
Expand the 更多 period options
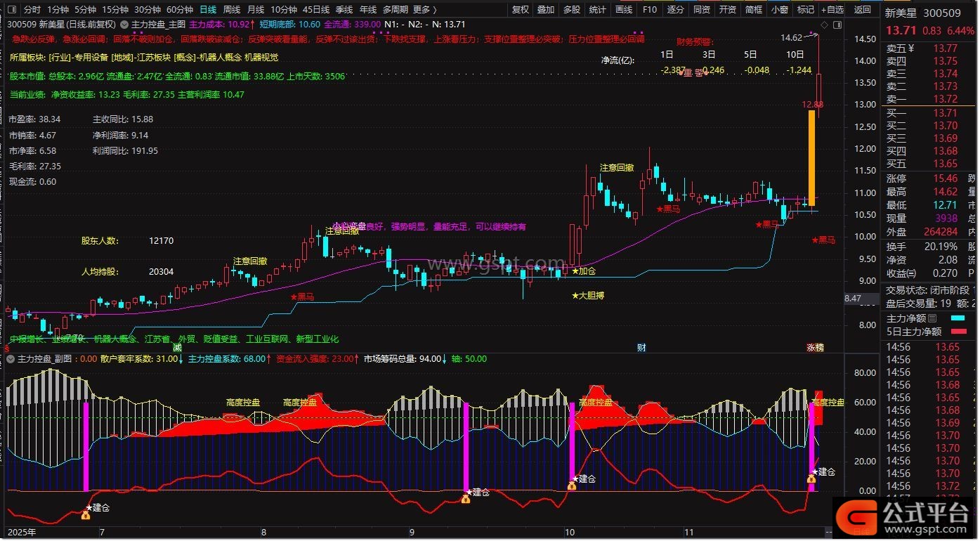click(x=424, y=10)
